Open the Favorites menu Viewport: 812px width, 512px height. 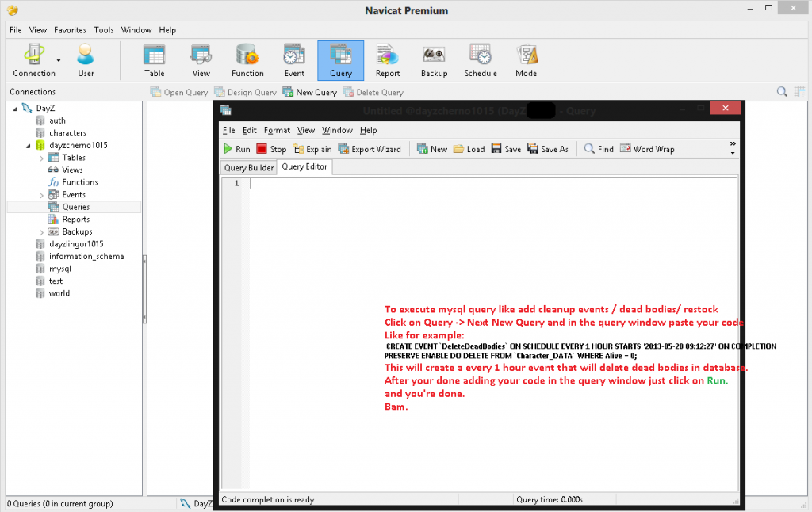point(70,30)
